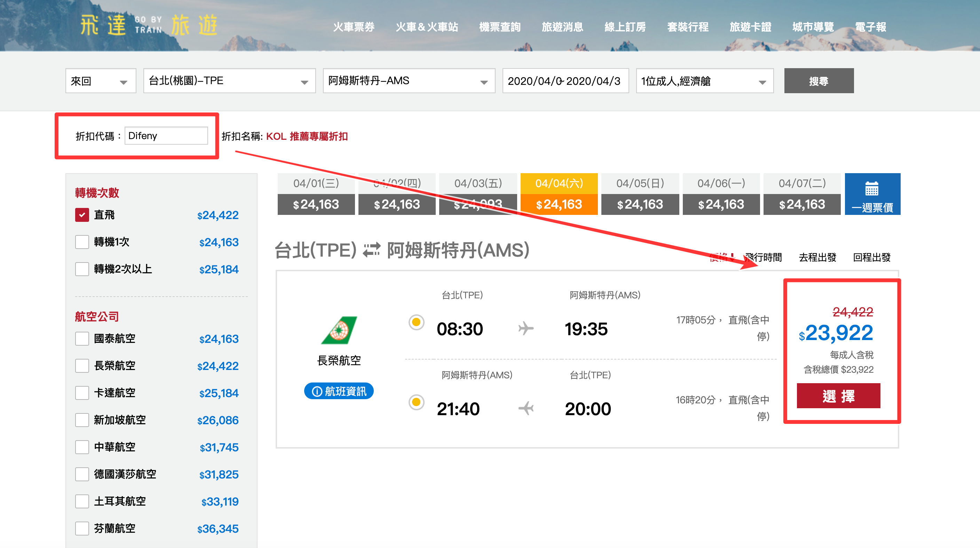Screen dimensions: 980x548
Task: Click the $23,922 discounted fare price
Action: 836,333
